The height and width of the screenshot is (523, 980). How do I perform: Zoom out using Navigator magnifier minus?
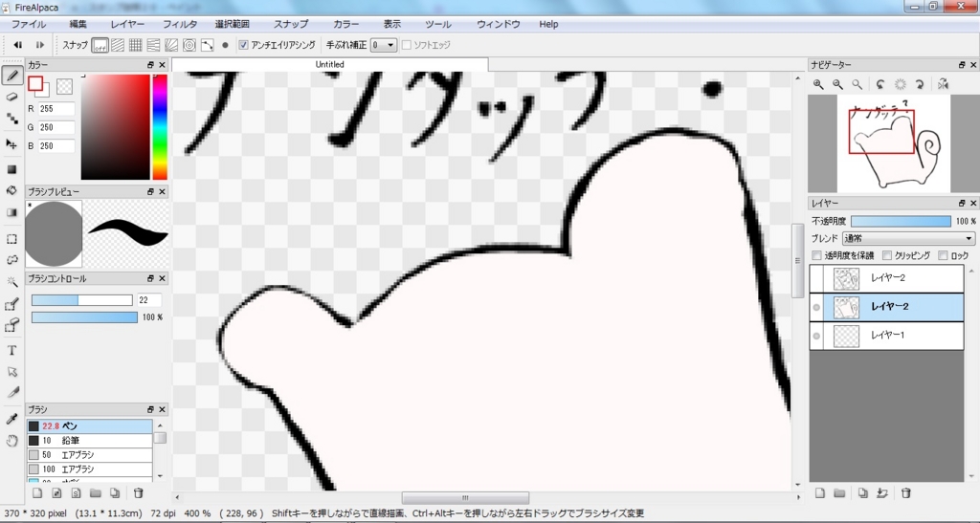837,84
